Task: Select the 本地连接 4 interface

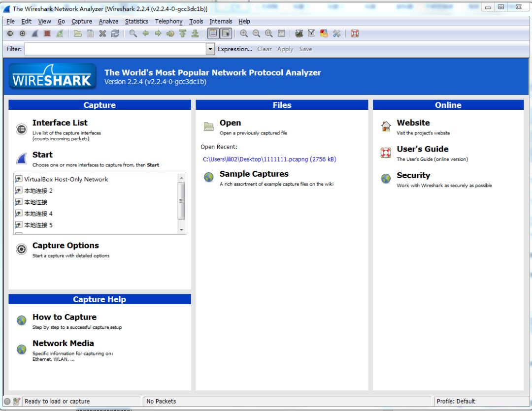Action: [38, 214]
